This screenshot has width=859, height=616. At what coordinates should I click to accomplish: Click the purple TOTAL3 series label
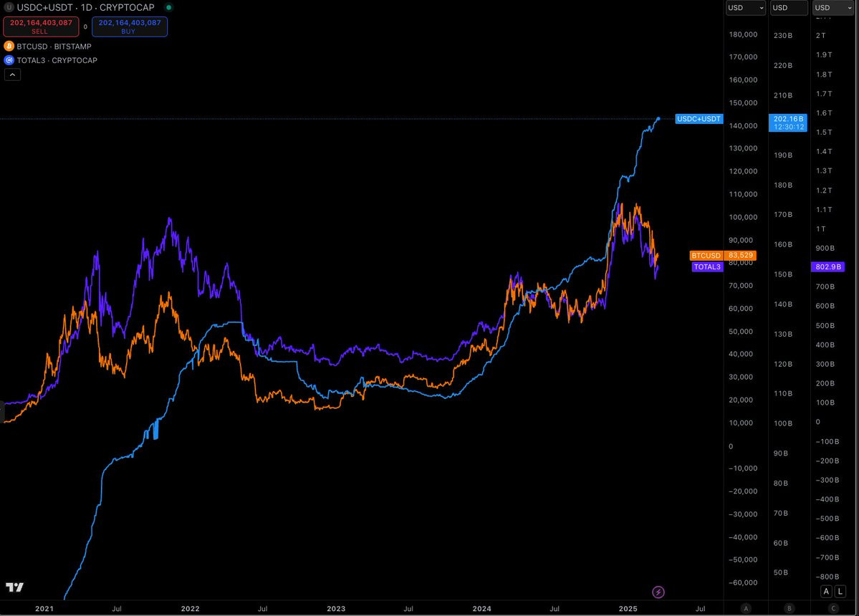point(707,267)
